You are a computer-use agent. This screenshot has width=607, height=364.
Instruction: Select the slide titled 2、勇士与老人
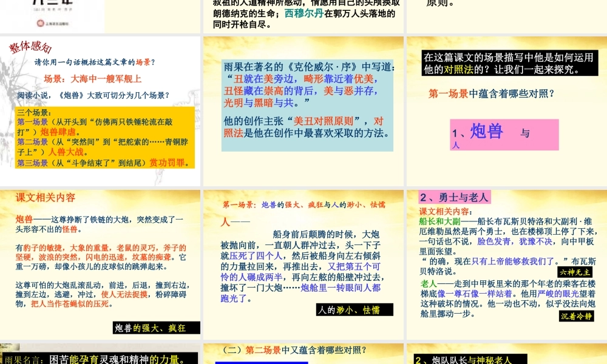pos(507,265)
